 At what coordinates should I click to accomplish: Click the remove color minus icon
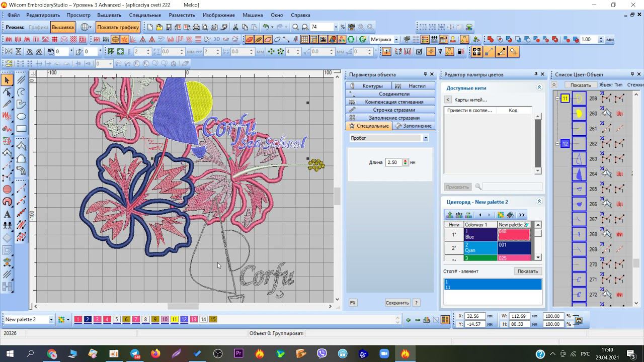418,320
